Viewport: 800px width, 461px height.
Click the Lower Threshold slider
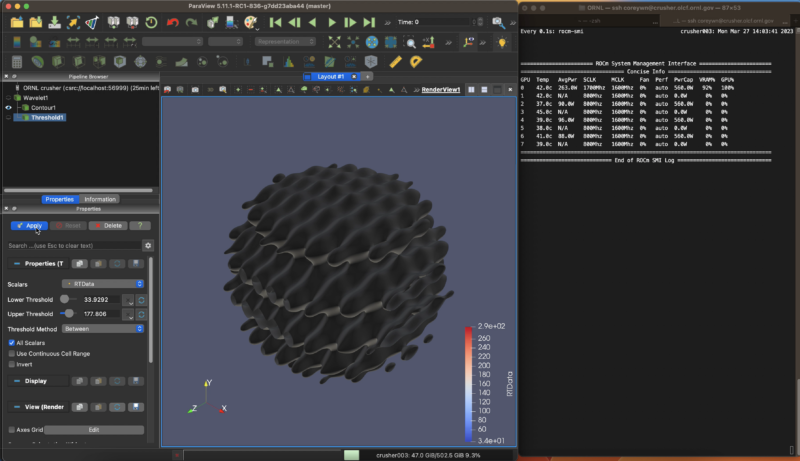[x=68, y=298]
